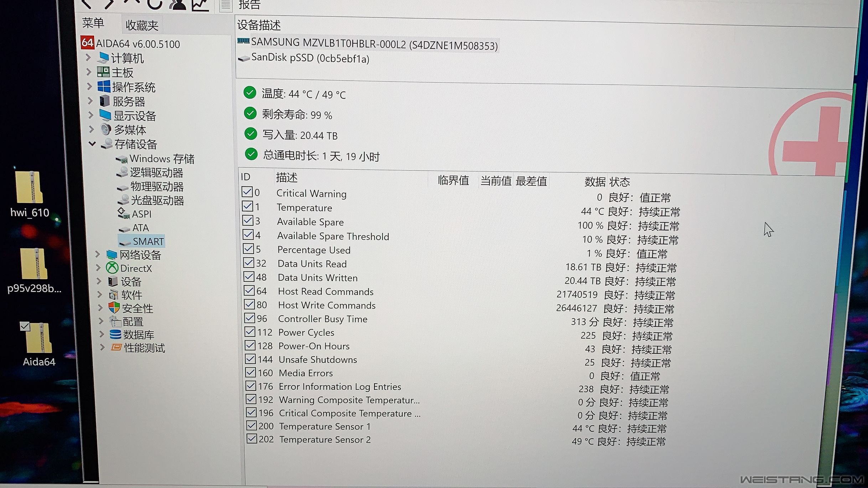This screenshot has height=488, width=868.
Task: Uncheck the Unsafe Shutdowns checkbox
Action: [x=250, y=359]
